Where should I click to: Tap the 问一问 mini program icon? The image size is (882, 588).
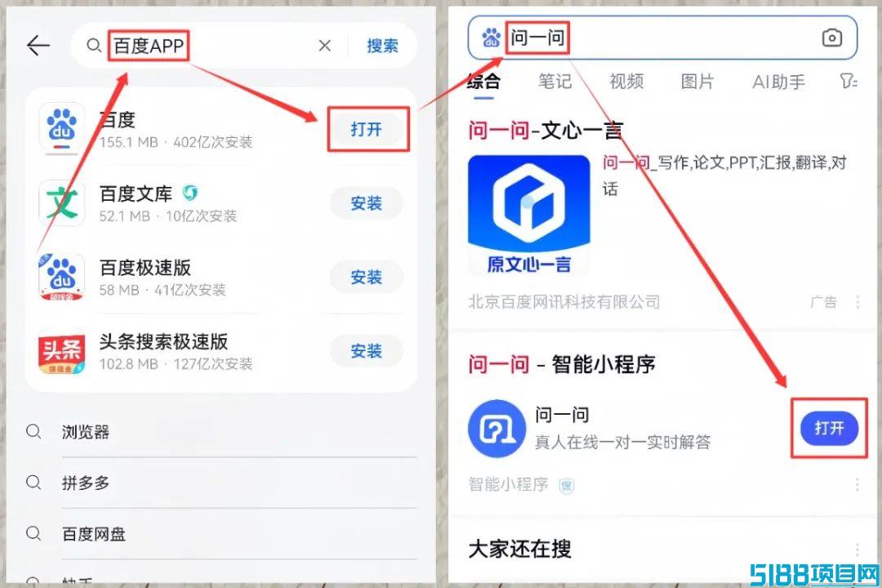click(497, 429)
